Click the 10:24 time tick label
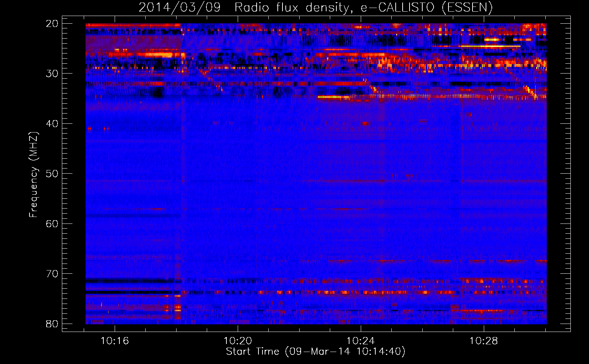The width and height of the screenshot is (589, 364). point(361,341)
